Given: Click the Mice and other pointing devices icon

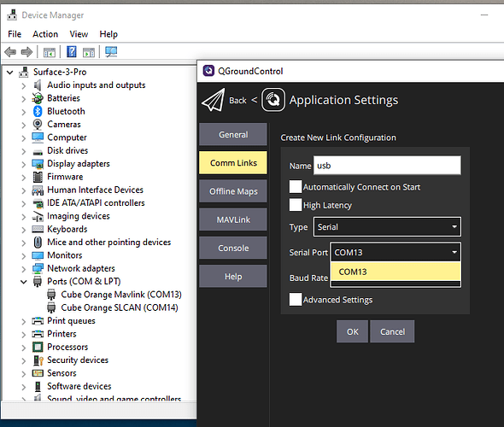Looking at the screenshot, I should point(38,243).
